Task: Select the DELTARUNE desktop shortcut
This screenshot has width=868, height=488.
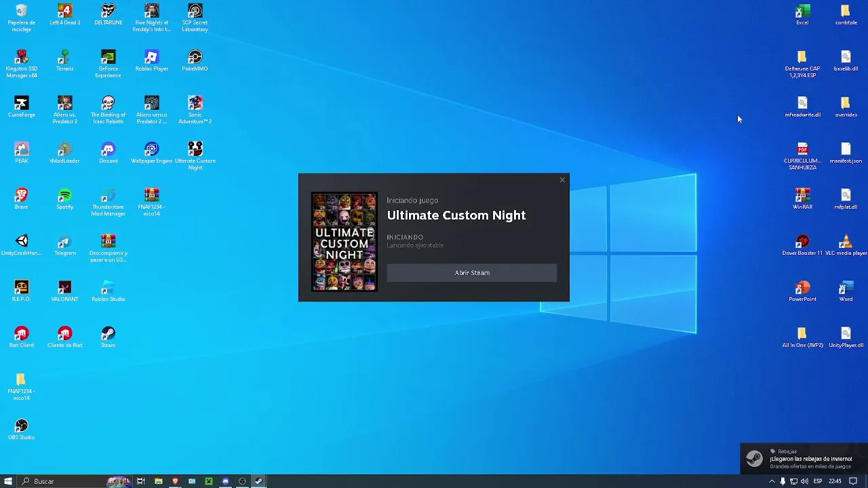Action: coord(108,15)
